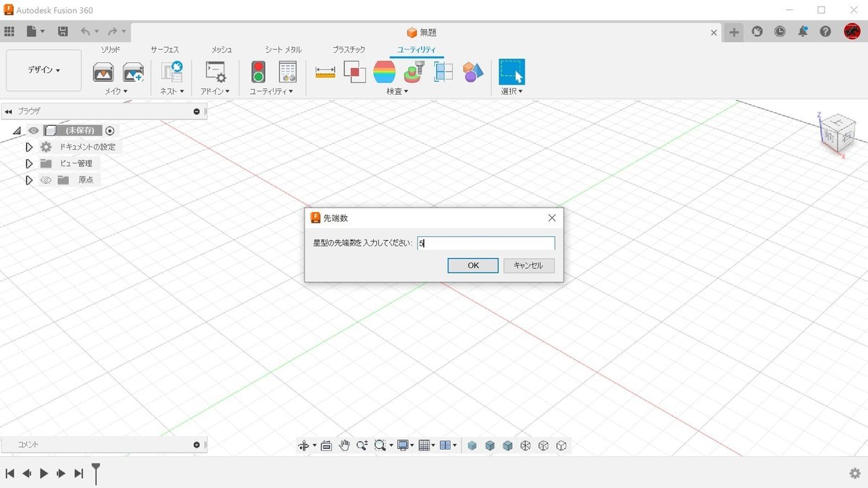Switch to the サーフェス tab

[x=165, y=50]
